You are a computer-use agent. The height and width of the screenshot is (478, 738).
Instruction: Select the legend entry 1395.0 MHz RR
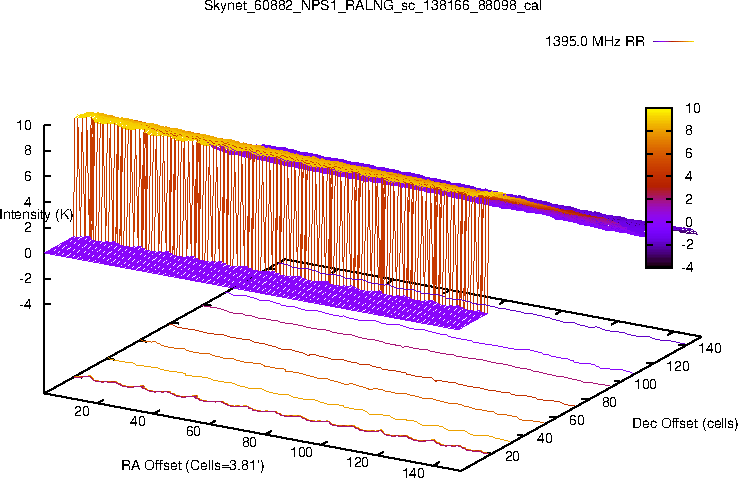(x=595, y=41)
